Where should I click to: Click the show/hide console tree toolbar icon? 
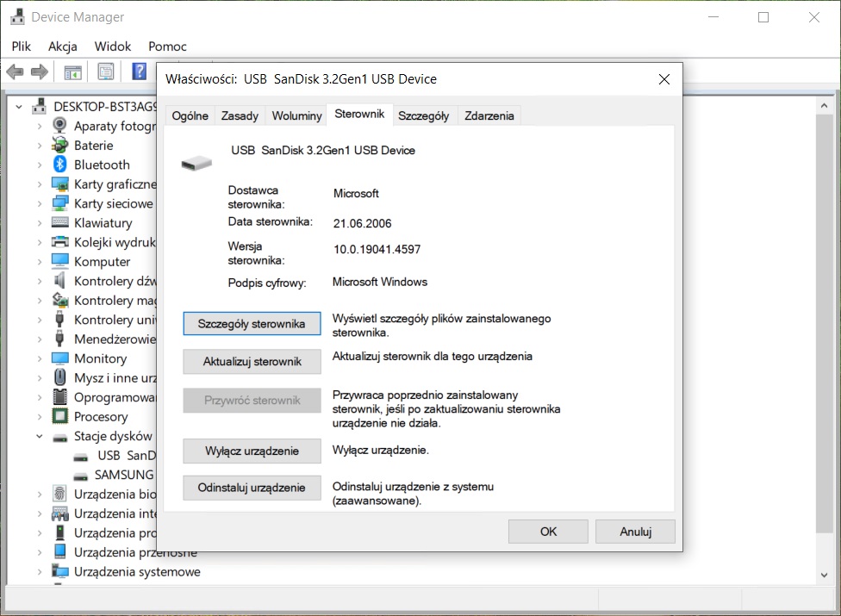coord(72,72)
